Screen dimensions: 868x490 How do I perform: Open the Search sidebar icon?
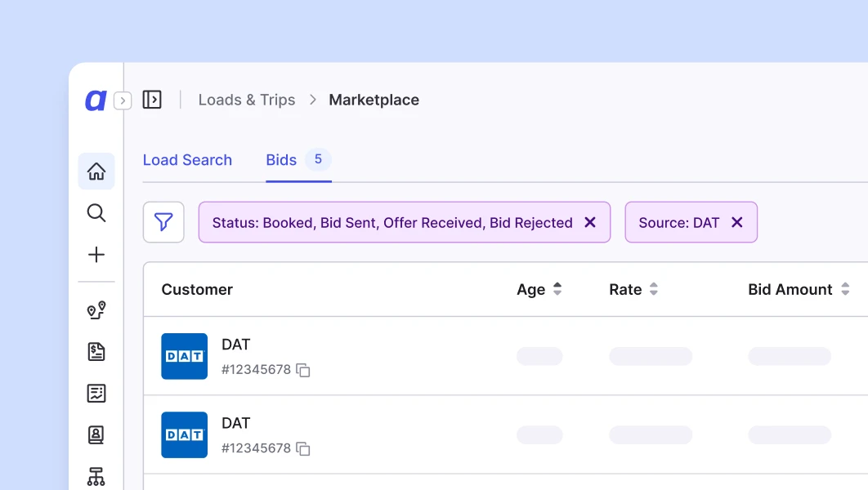(96, 213)
